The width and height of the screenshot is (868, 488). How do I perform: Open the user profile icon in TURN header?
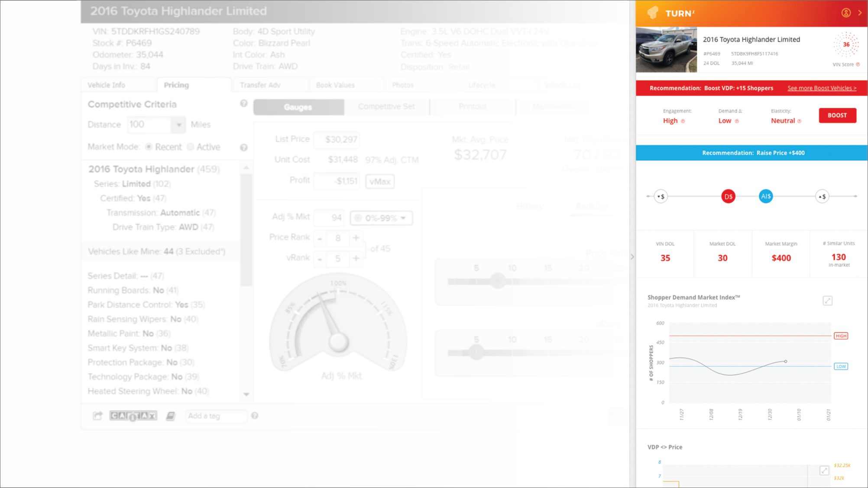click(x=846, y=13)
